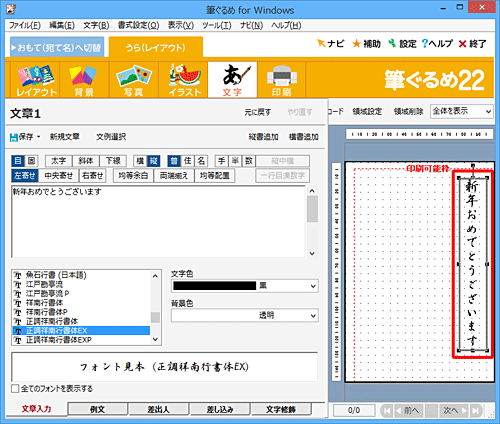Toggle 斜体 italic formatting
This screenshot has width=500, height=424.
point(86,161)
